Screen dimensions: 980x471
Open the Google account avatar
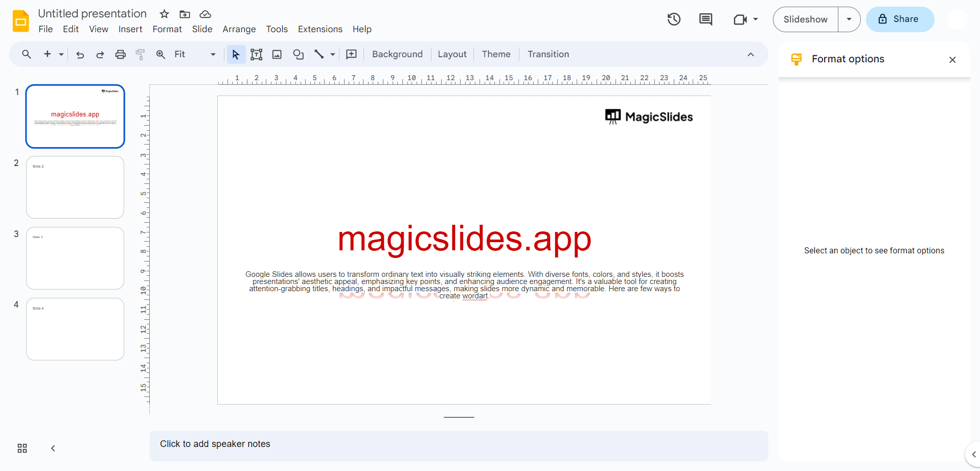[956, 19]
